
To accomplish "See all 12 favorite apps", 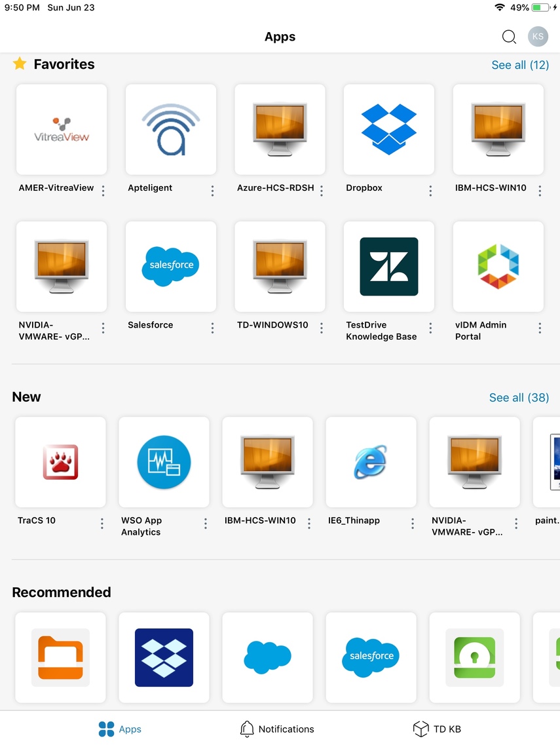I will (x=520, y=65).
